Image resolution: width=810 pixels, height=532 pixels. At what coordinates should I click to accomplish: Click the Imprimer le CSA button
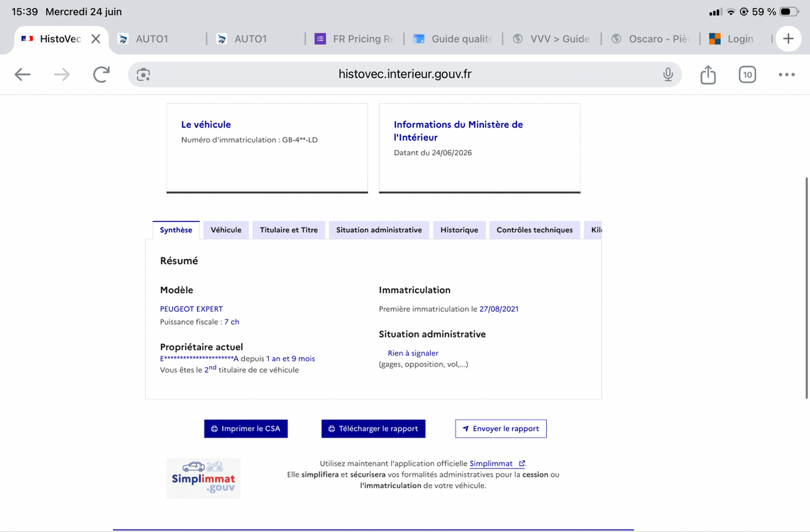(x=246, y=429)
